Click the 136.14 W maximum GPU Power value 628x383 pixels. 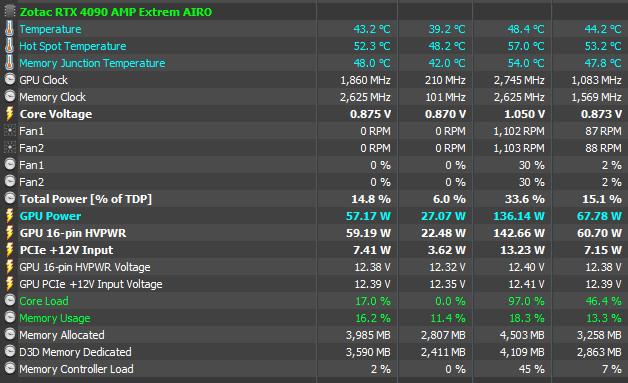coord(519,216)
